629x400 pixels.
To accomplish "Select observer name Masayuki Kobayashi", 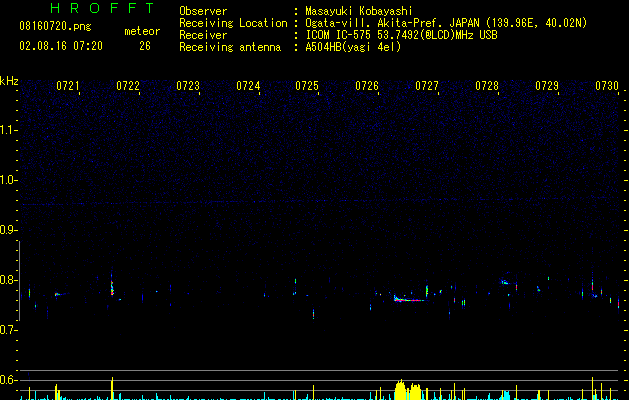I will (359, 11).
